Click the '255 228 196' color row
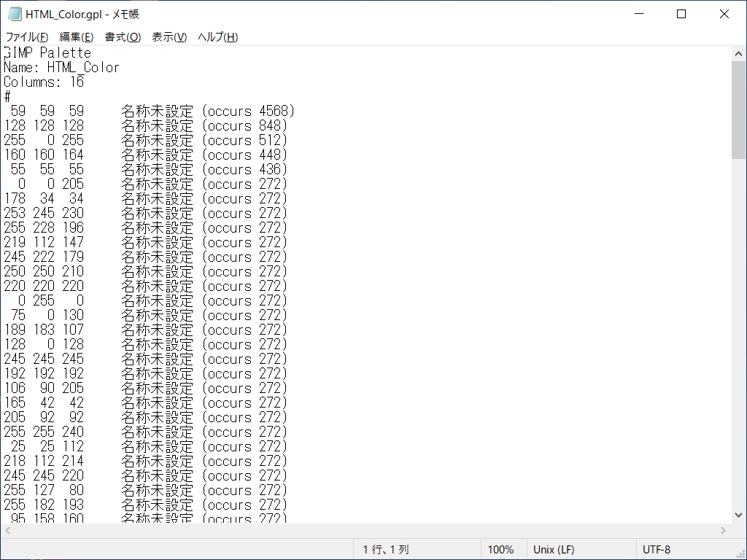The image size is (747, 560). coord(146,227)
